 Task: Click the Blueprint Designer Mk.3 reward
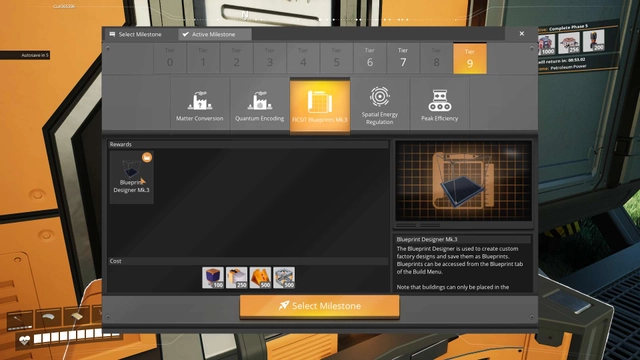pyautogui.click(x=131, y=177)
